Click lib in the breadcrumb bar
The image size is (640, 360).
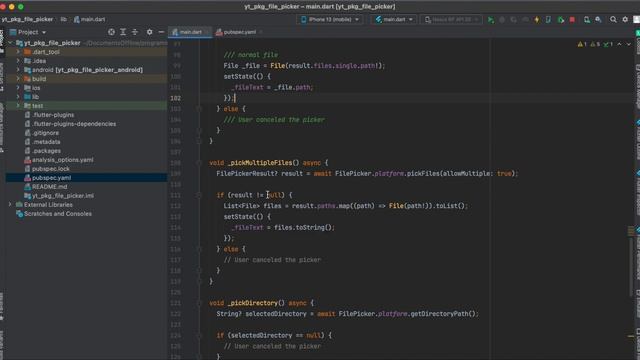64,19
